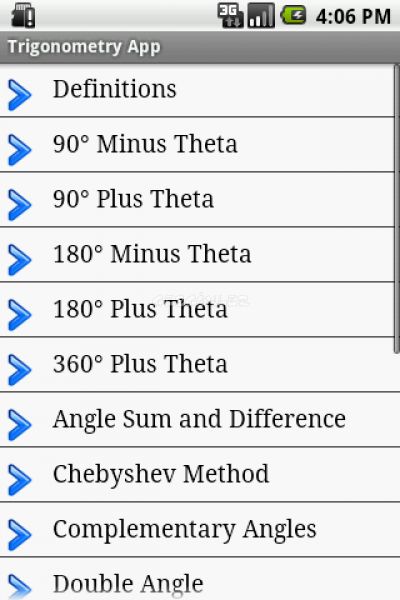Open the 180° Plus Theta entry

197,310
